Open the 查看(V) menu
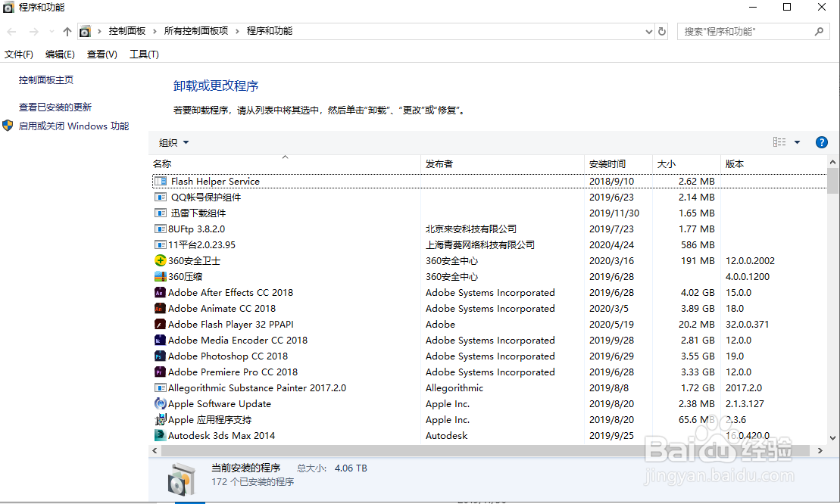840x504 pixels. (102, 54)
